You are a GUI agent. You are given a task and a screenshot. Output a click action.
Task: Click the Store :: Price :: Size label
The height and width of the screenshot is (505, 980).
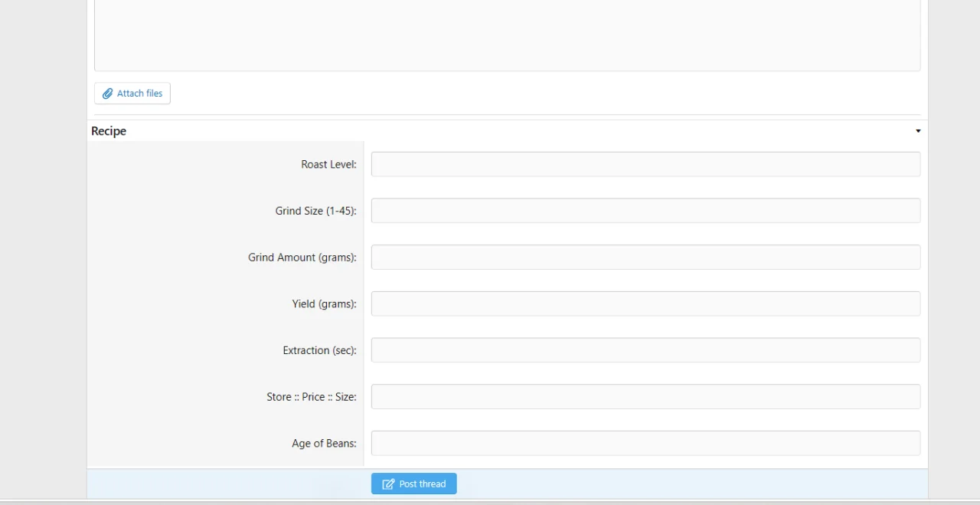tap(312, 397)
